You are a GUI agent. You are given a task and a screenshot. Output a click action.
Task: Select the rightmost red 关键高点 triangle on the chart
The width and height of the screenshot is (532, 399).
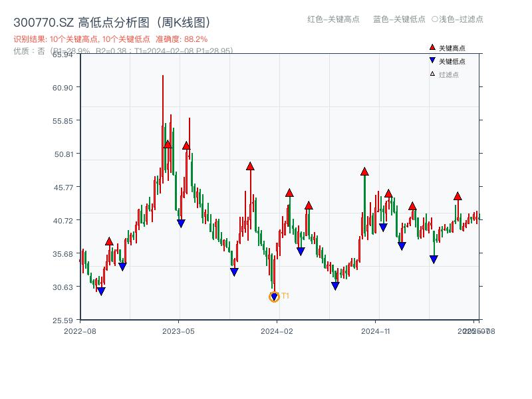[458, 197]
